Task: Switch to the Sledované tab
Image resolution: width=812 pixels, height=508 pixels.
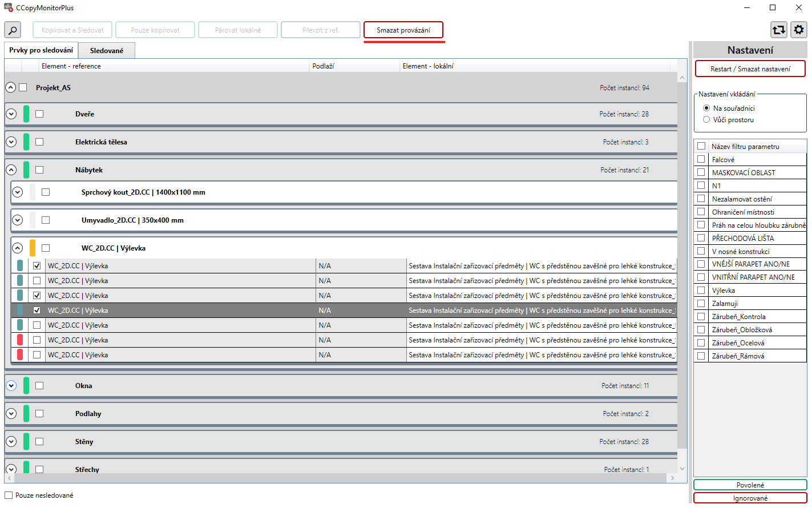Action: point(107,50)
